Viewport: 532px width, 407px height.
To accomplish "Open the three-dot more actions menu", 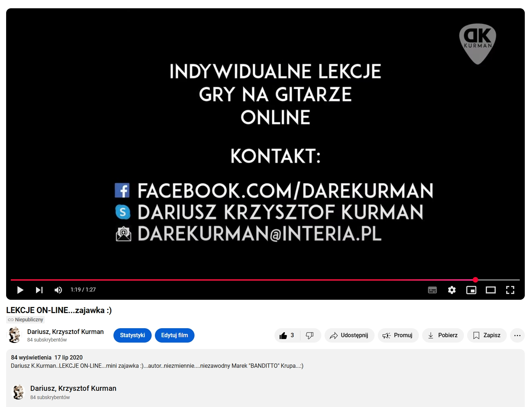I will pos(517,335).
